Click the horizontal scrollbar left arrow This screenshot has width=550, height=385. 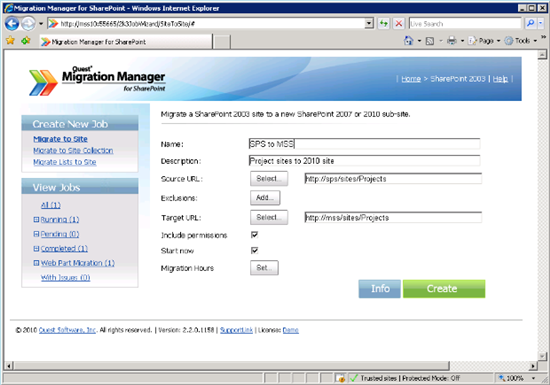[9, 366]
